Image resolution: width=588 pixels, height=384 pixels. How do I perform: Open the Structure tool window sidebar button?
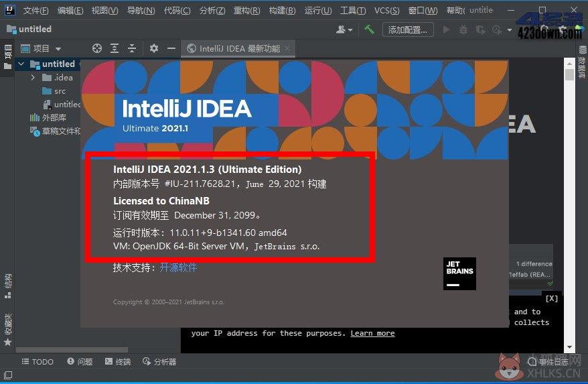7,286
